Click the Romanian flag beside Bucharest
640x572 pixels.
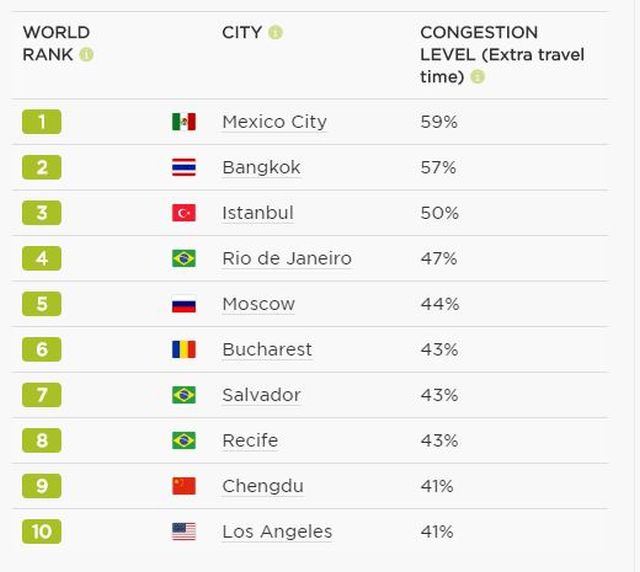pos(183,350)
